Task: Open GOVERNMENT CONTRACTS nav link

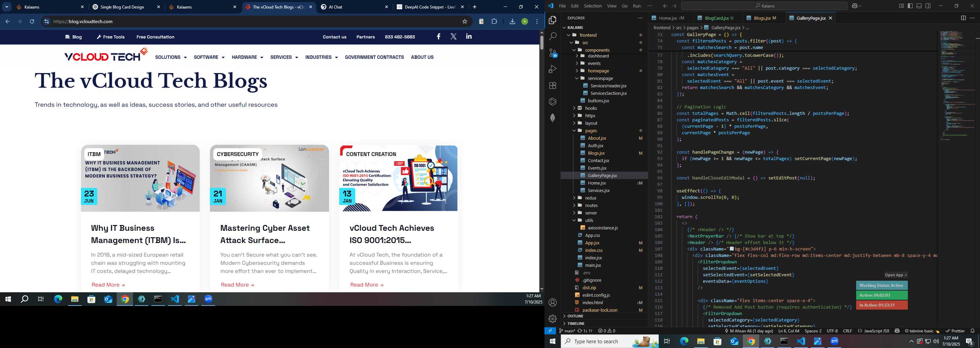Action: [374, 57]
